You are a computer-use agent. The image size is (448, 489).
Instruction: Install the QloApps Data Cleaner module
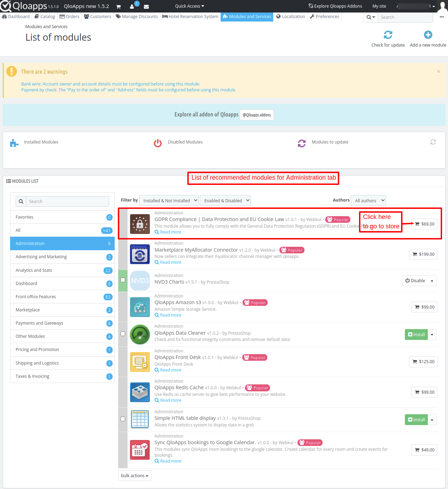click(x=416, y=334)
